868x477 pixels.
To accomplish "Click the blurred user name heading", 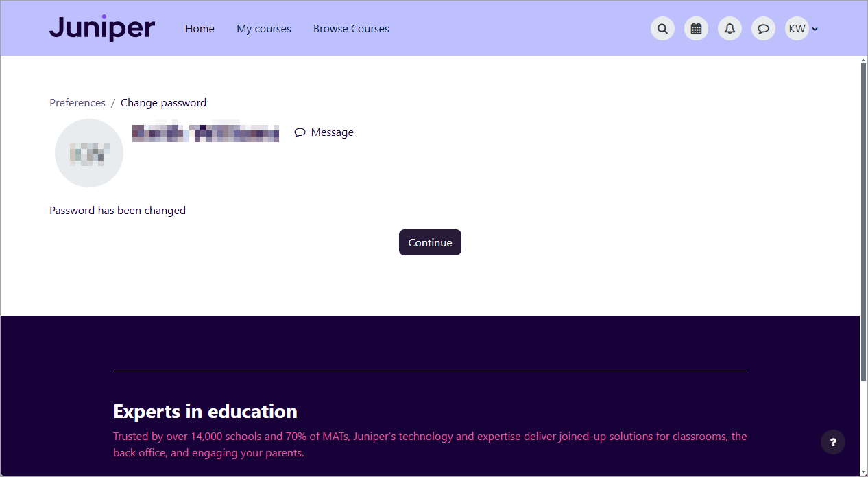I will (x=206, y=132).
